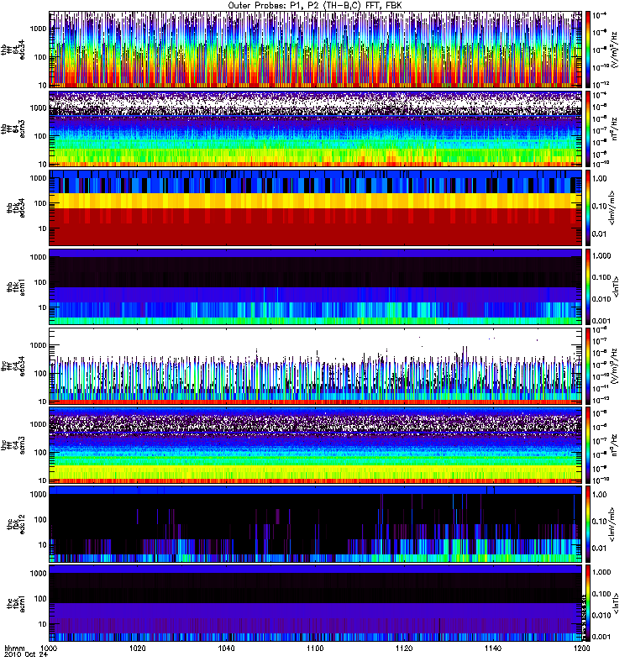Click inside the thb fff 64 edc34 spectrogram panel

316,50
